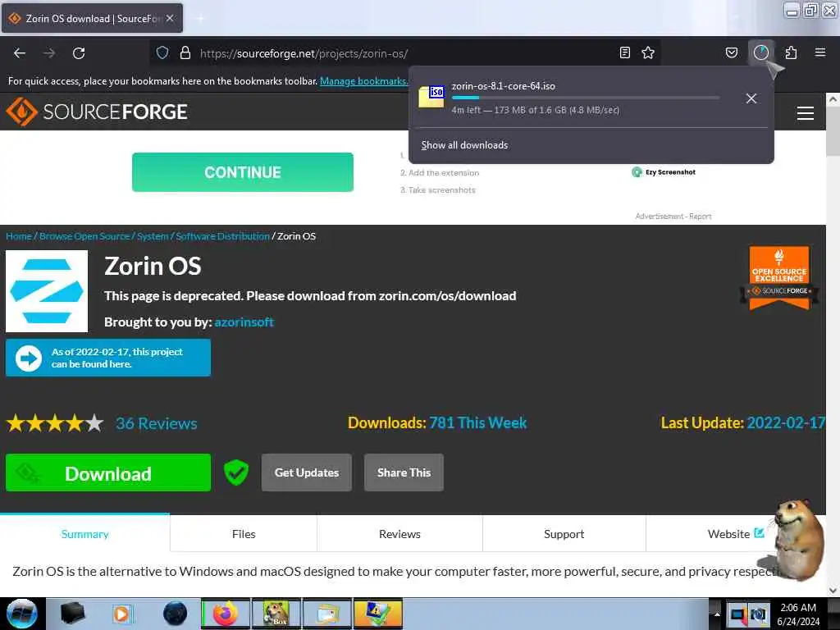This screenshot has width=840, height=630.
Task: Click the dark globe taskbar icon
Action: coord(176,614)
